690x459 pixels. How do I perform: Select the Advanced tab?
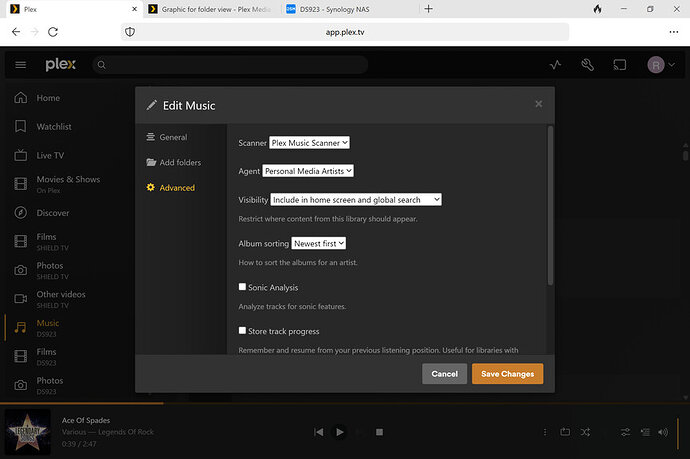pos(171,187)
